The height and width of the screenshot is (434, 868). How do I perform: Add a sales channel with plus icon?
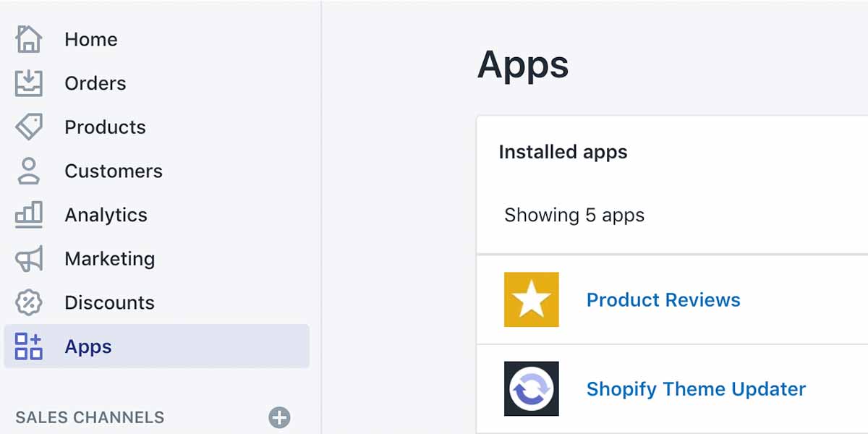(279, 417)
